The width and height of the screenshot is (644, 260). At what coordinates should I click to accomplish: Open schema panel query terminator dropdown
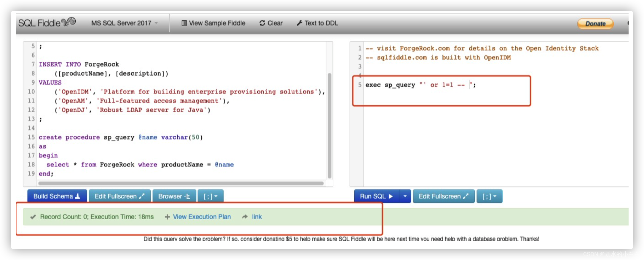tap(211, 196)
